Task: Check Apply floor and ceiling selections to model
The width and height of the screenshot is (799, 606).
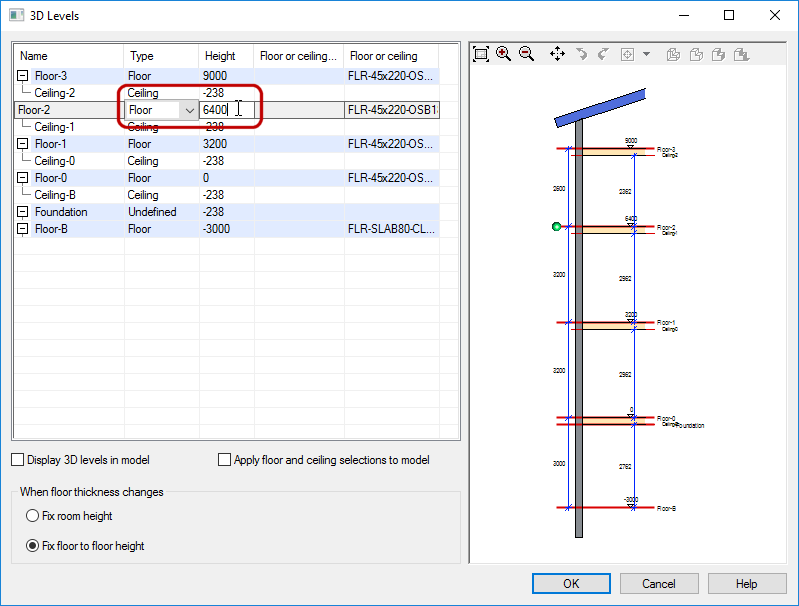Action: click(x=225, y=460)
